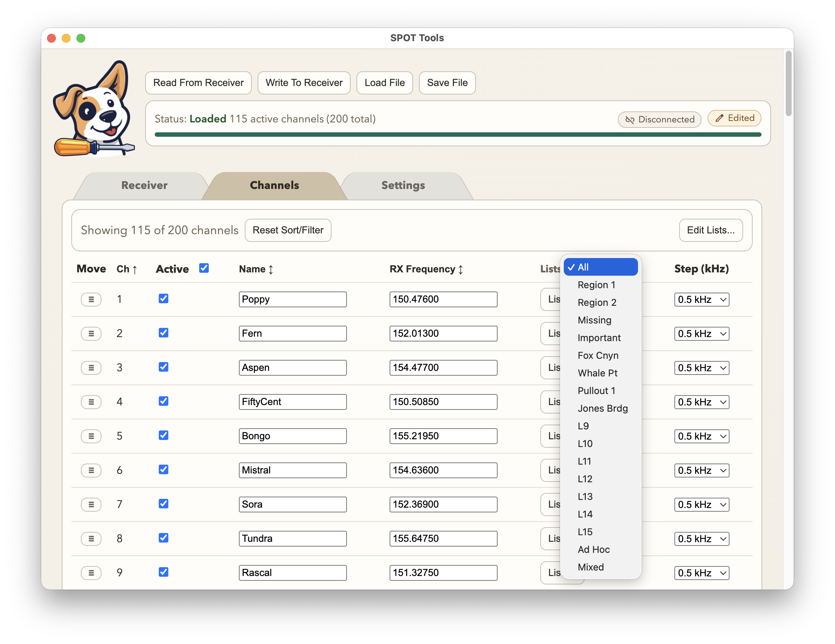Click the move handle for channel 6 Mistral
The height and width of the screenshot is (644, 835).
pyautogui.click(x=91, y=470)
